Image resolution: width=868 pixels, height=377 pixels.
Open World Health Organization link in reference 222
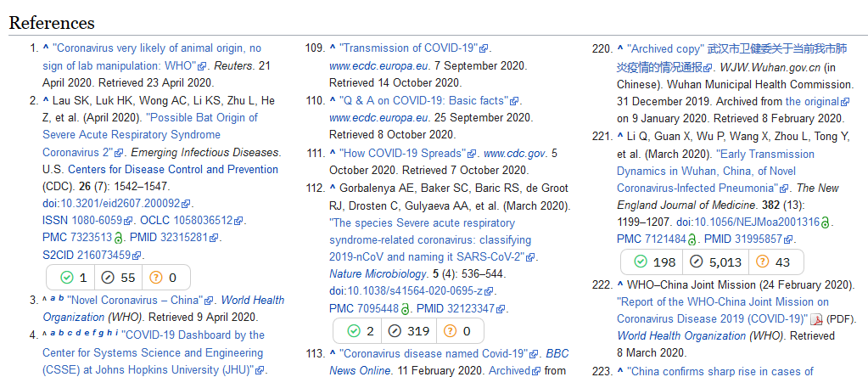[x=681, y=336]
